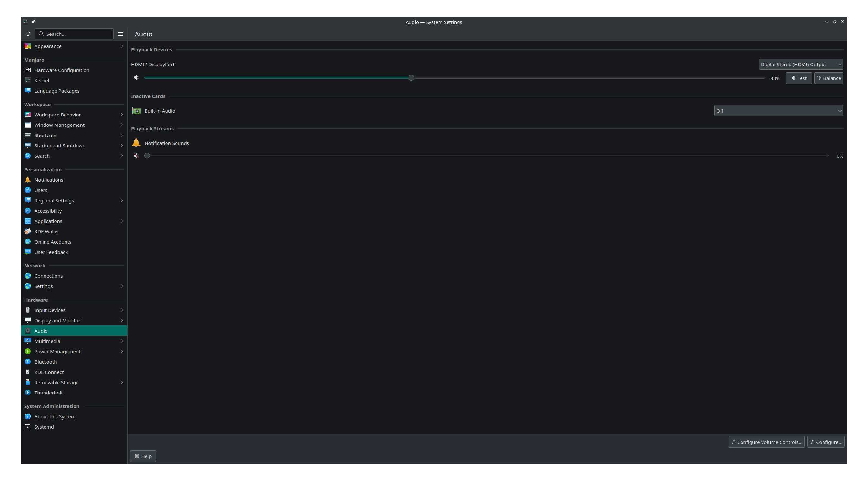Expand the Appearance category chevron
868x489 pixels.
(122, 46)
